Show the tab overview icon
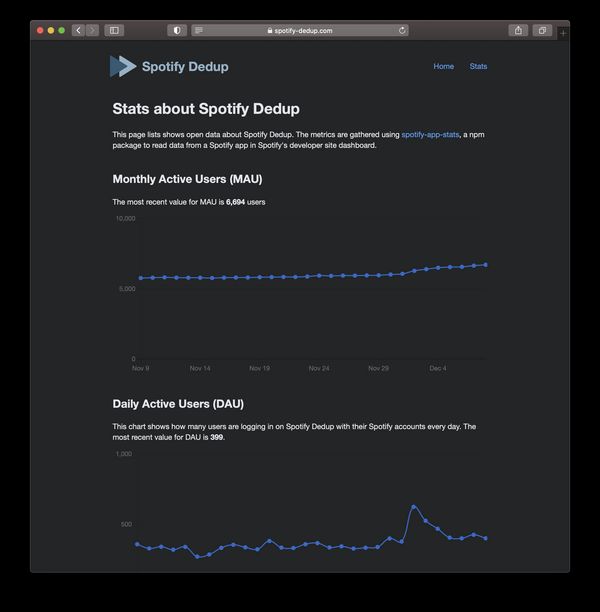 coord(542,30)
